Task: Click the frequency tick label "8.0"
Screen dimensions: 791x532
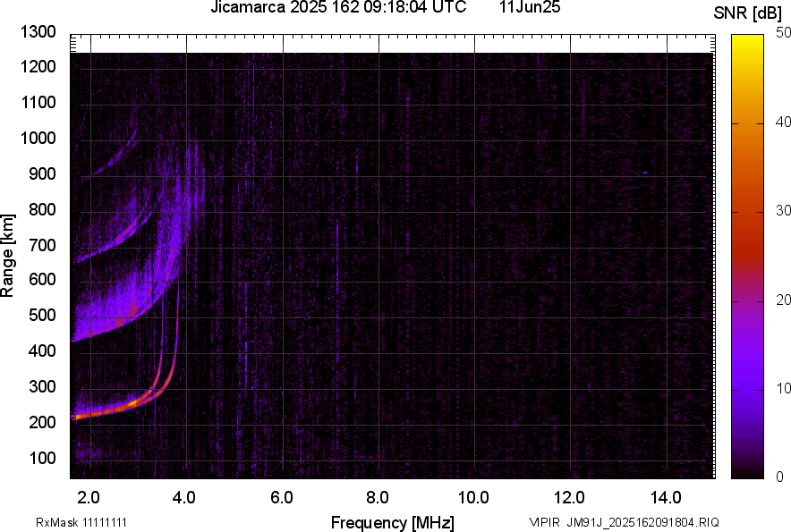Action: click(377, 498)
